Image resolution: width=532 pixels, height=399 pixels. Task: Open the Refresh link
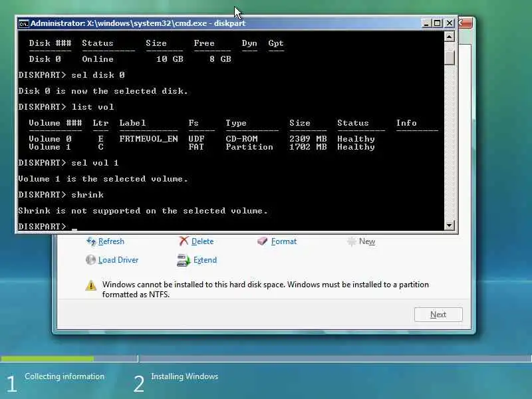111,241
